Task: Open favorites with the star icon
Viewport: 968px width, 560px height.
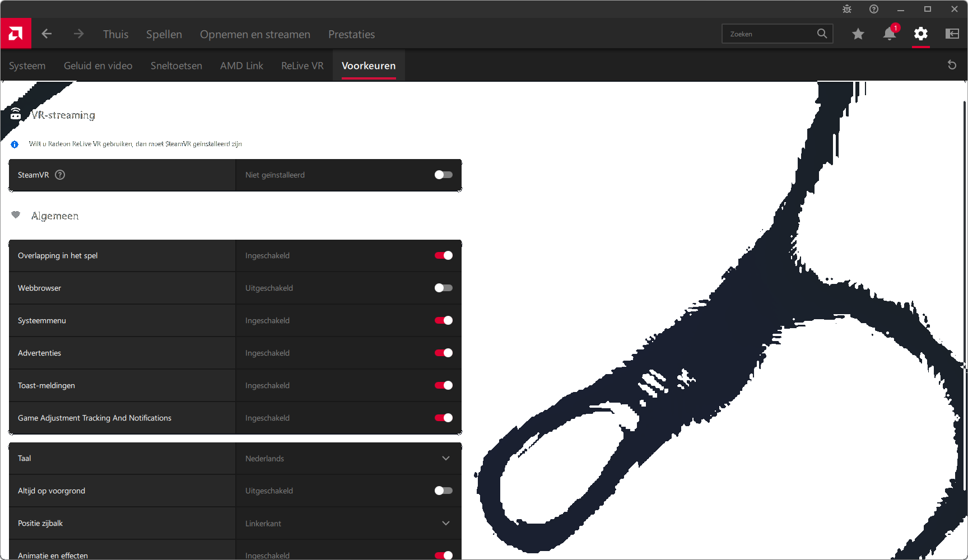Action: click(x=858, y=34)
